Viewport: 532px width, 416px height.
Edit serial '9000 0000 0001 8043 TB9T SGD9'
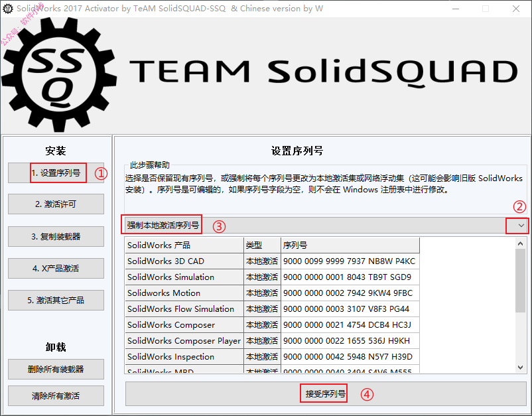coord(350,277)
